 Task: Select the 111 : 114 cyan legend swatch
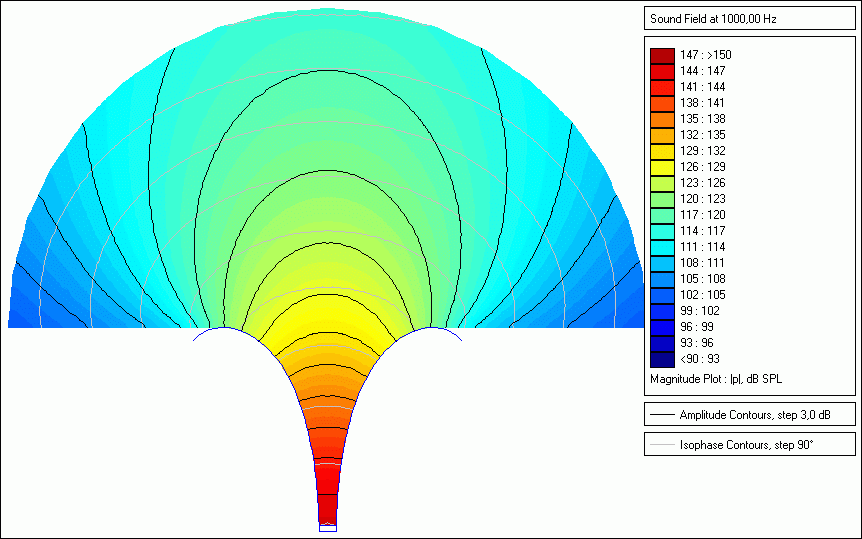click(x=662, y=247)
